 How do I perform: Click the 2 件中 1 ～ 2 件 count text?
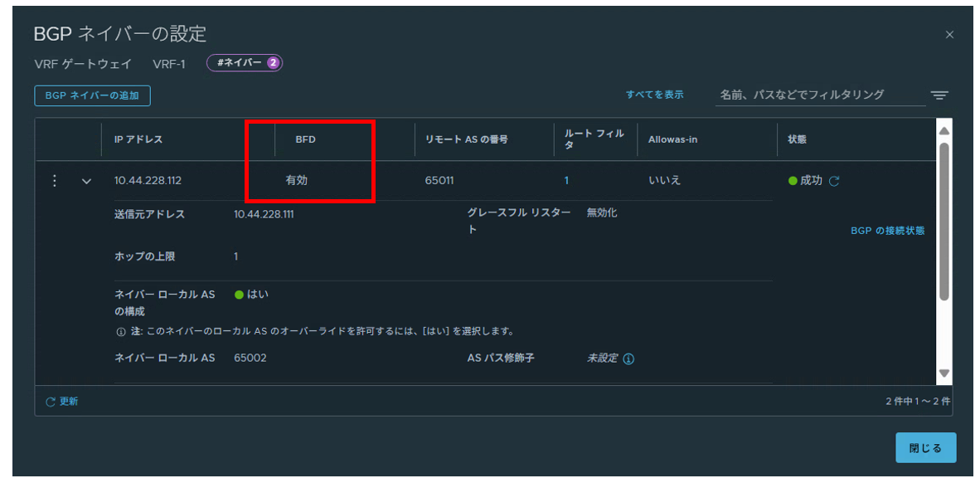click(918, 402)
